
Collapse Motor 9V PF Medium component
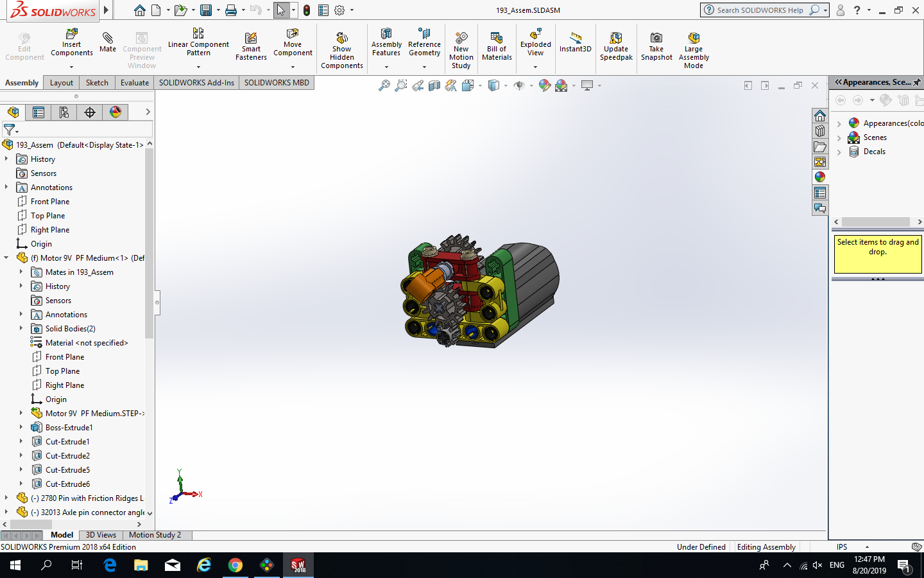[6, 258]
